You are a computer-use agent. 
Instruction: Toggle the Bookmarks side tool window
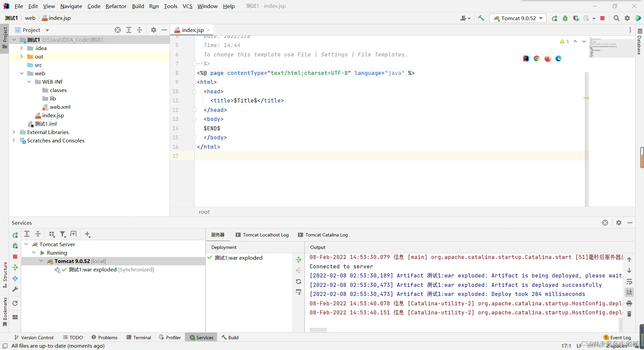point(5,312)
